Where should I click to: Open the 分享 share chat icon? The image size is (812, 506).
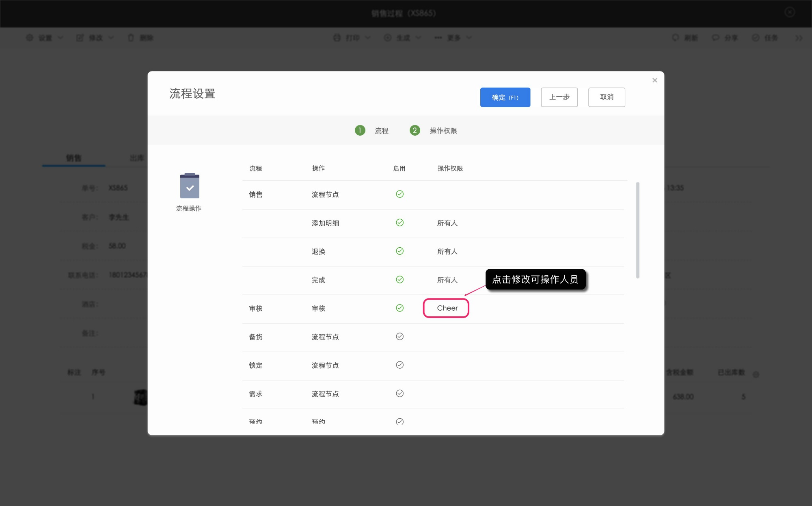pos(715,37)
